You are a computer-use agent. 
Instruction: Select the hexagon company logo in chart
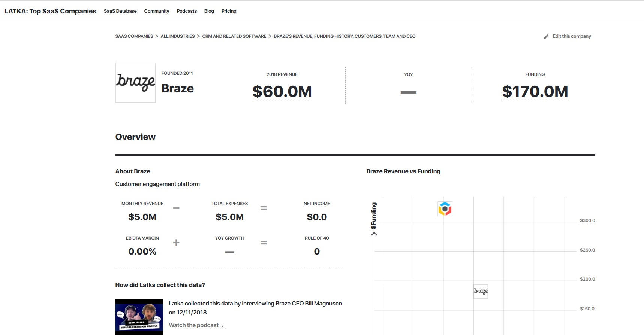click(445, 209)
